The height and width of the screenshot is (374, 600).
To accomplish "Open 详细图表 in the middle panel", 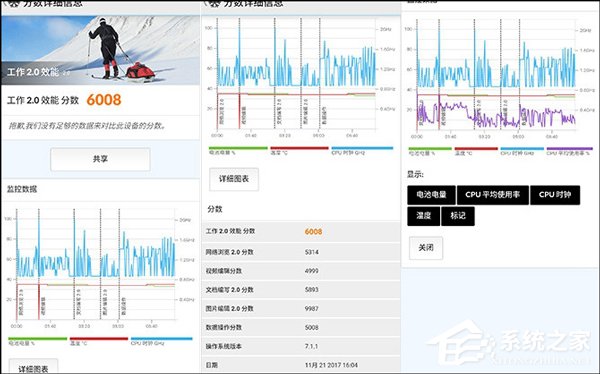I will tap(234, 179).
